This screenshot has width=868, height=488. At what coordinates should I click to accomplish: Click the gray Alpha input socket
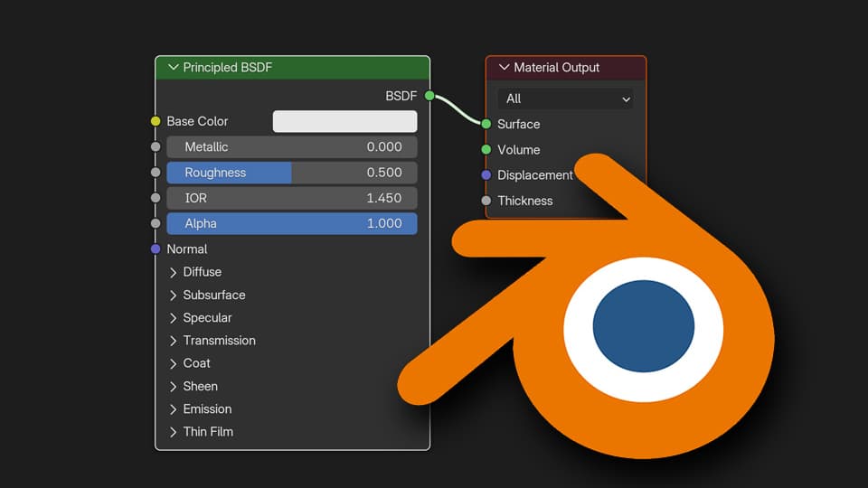click(156, 223)
